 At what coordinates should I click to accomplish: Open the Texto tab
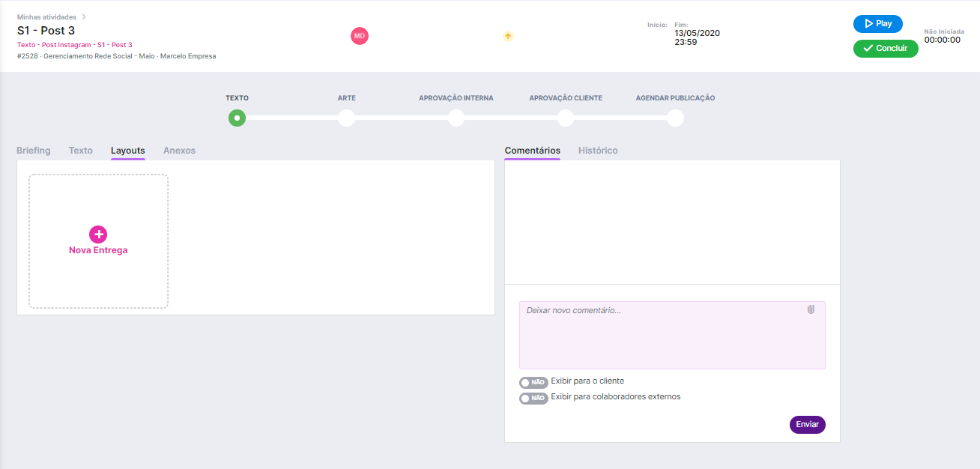81,151
